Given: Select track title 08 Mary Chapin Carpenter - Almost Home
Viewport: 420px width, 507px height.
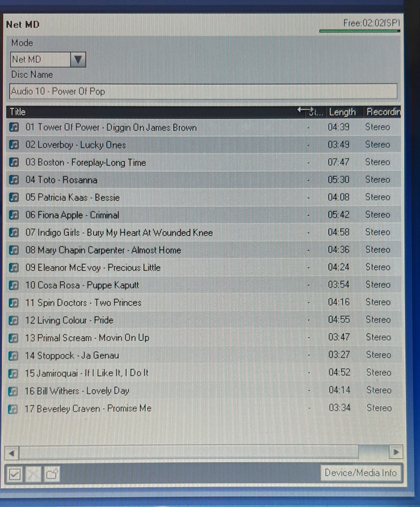Looking at the screenshot, I should (103, 250).
